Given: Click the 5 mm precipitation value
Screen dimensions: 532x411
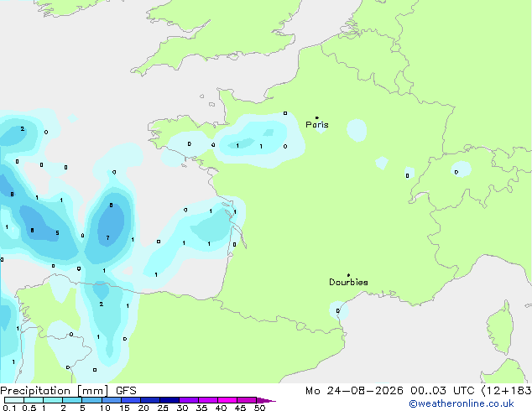Looking at the screenshot, I should click(x=57, y=233).
